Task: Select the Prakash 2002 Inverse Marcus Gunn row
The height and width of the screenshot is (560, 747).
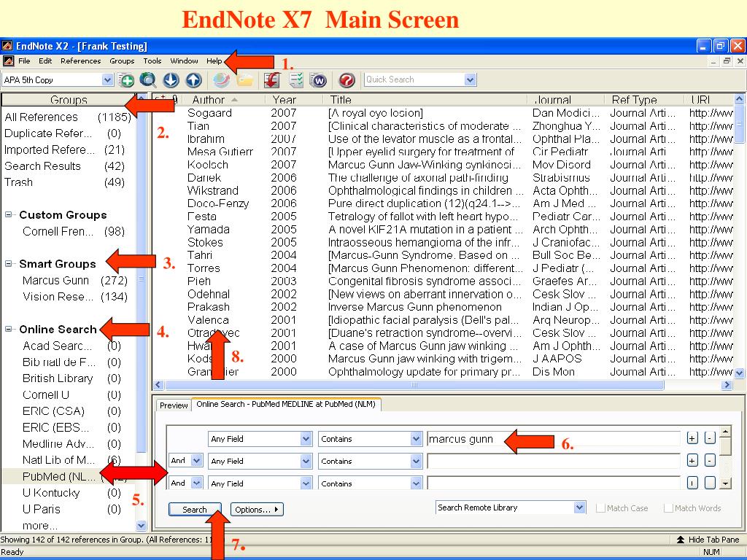Action: click(443, 307)
